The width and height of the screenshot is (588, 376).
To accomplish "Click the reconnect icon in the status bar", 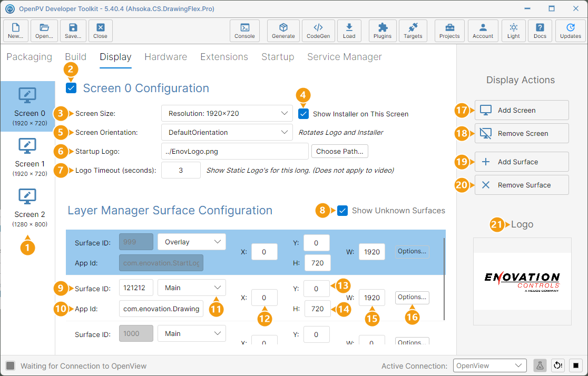I will click(558, 365).
